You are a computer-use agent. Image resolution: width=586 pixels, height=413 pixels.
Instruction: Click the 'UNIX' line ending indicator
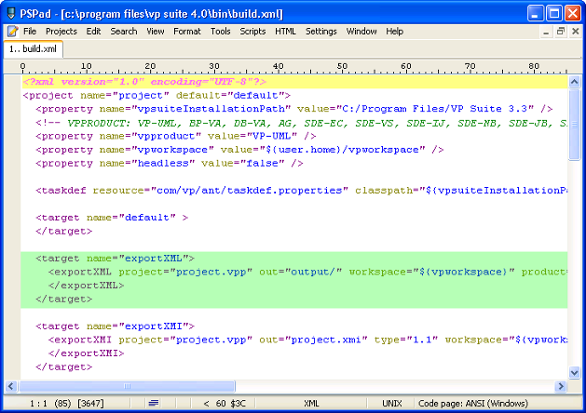point(392,404)
